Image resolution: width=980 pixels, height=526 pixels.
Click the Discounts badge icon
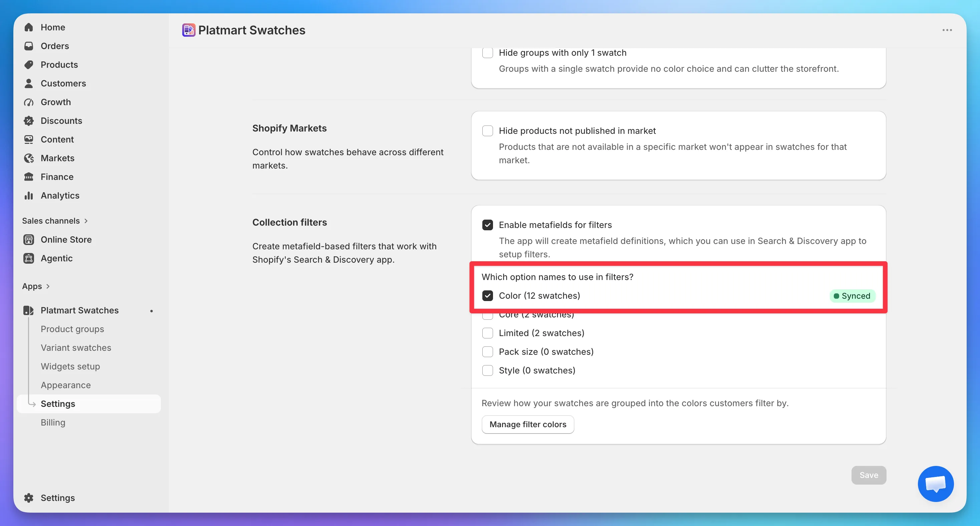point(28,120)
